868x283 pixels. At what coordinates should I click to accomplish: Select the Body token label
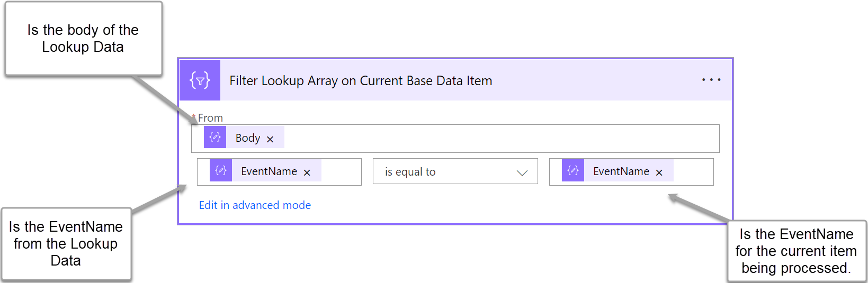click(247, 138)
